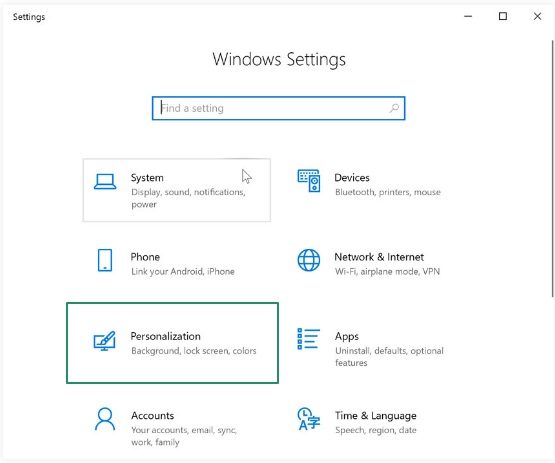Viewport: 555px width, 463px height.
Task: Focus the Find a setting box
Action: point(279,108)
